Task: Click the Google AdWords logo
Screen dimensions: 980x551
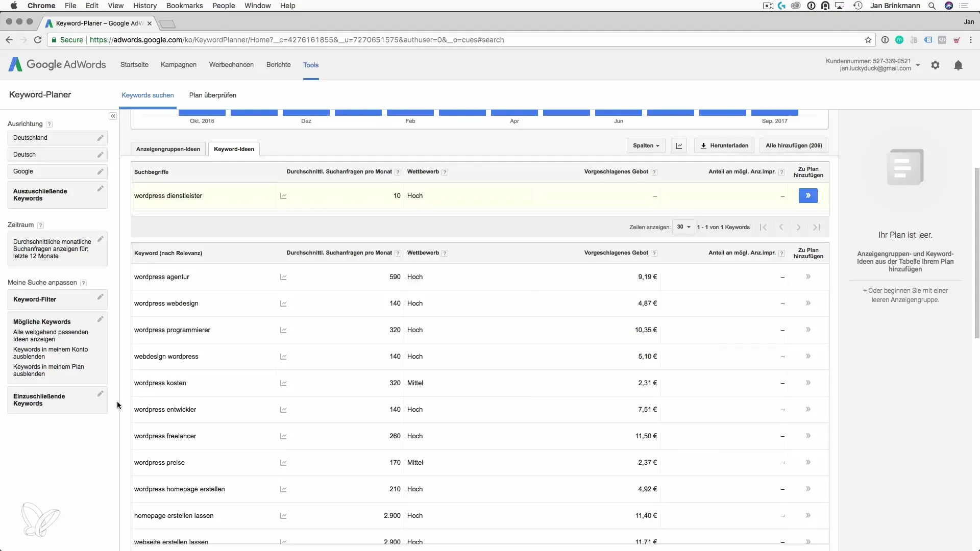Action: pyautogui.click(x=57, y=64)
